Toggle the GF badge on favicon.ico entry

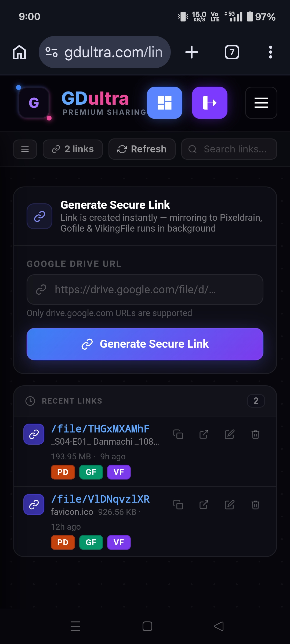click(91, 542)
